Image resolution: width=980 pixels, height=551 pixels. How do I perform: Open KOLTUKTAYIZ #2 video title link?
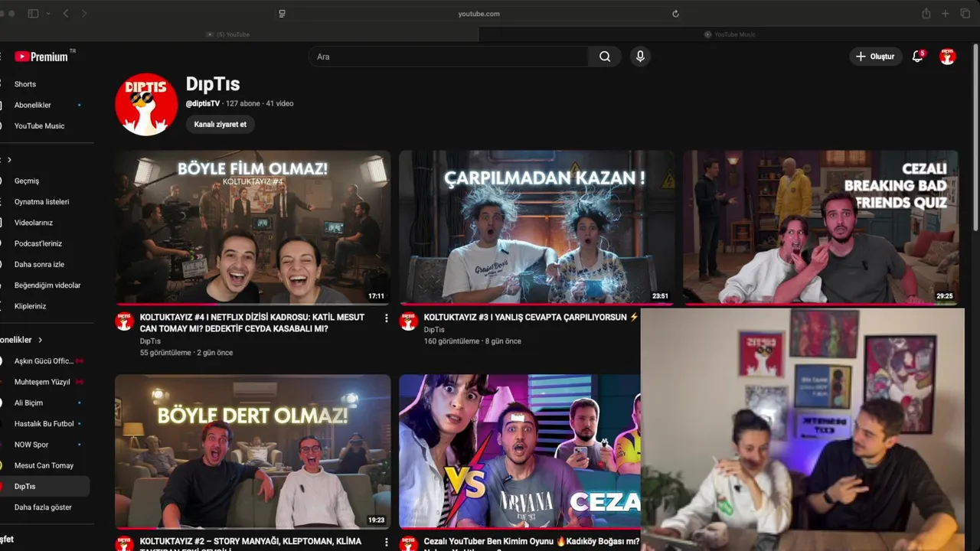(251, 545)
